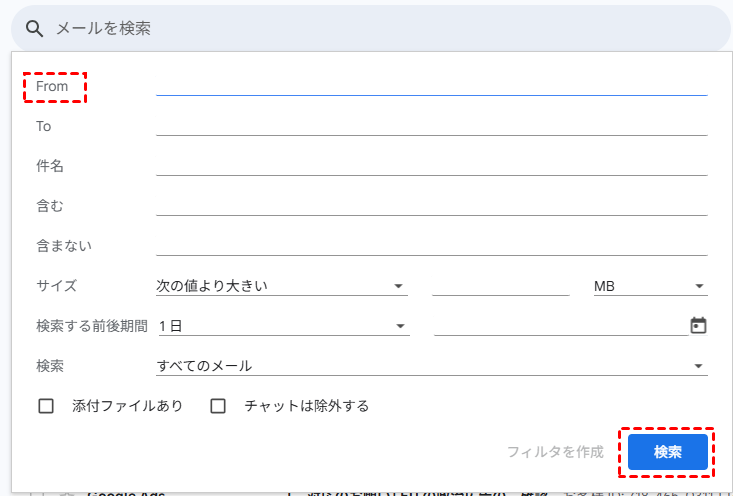Select the 件名 subject field
The image size is (733, 496).
(431, 166)
